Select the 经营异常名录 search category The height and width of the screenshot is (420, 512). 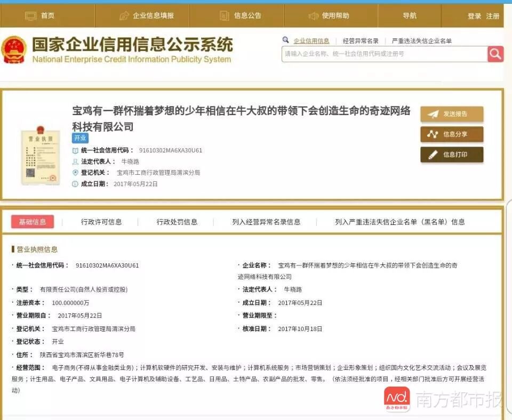click(x=361, y=41)
